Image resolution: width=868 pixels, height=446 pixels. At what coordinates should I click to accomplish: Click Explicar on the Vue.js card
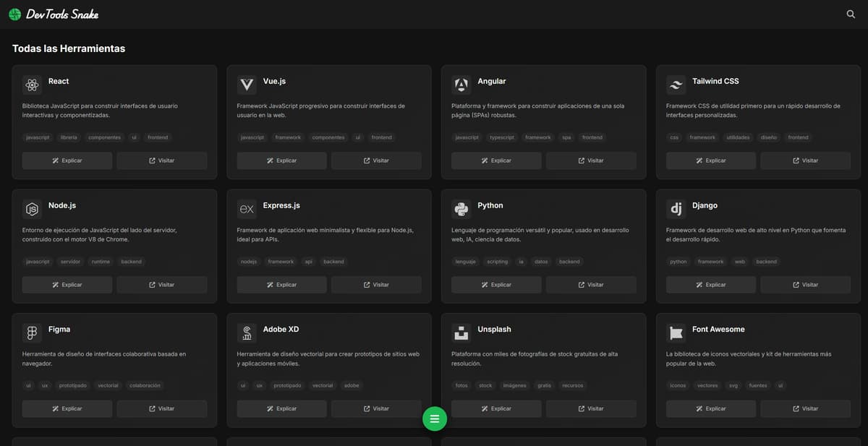pos(282,160)
